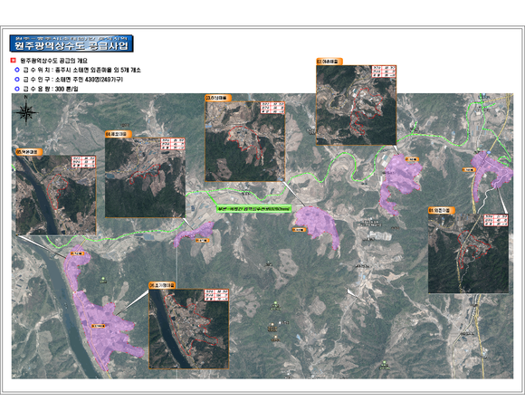Viewport: 525px width, 420px height.
Task: Open the aerial inset photo for village 03
Action: (244, 141)
